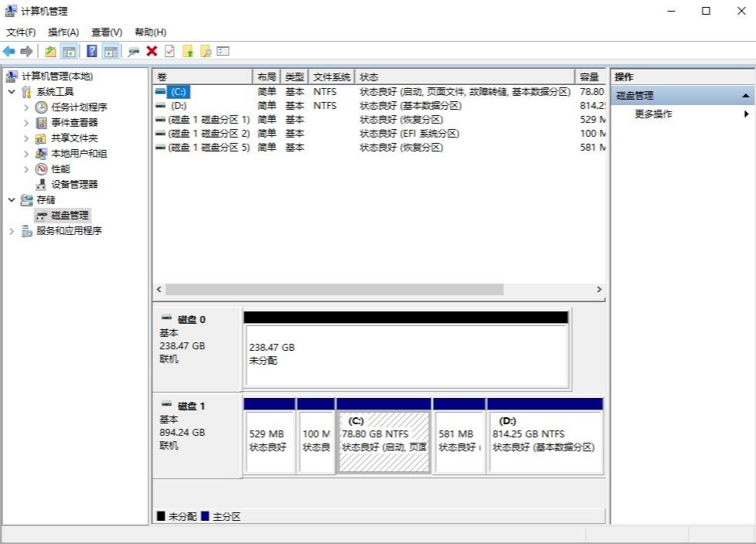Sort by the 卷 column header
Screen dimensions: 756x544
point(202,76)
